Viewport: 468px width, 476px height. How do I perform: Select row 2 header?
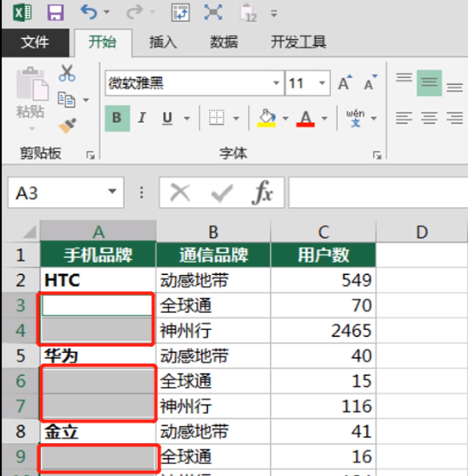20,280
